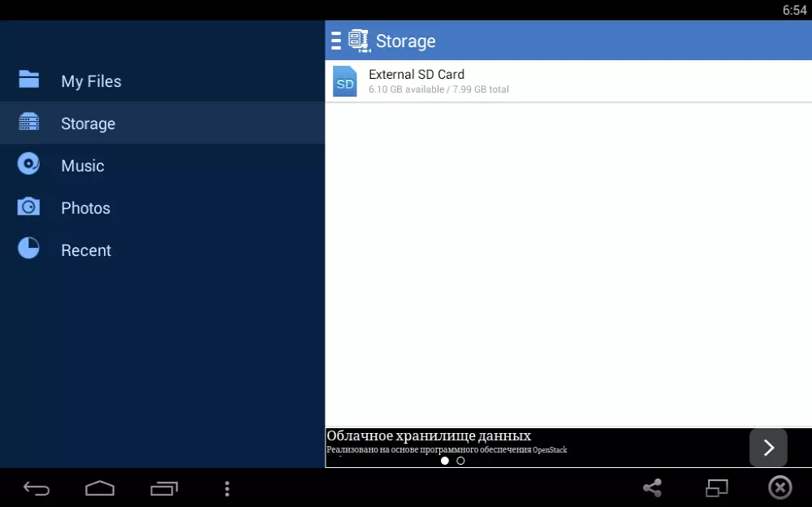Select Recent in the sidebar

point(86,250)
